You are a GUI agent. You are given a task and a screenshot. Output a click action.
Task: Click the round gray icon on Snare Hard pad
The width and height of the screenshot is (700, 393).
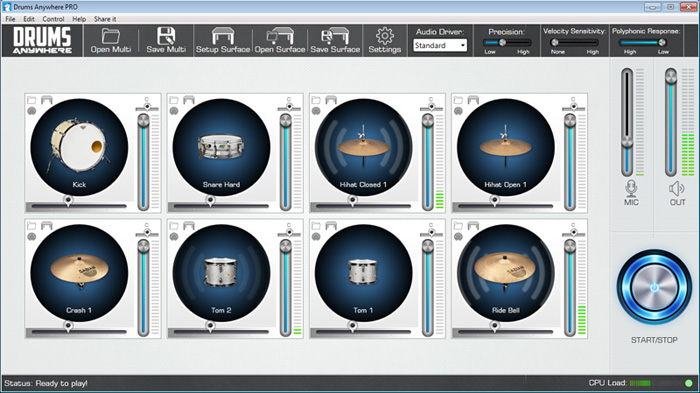[174, 111]
